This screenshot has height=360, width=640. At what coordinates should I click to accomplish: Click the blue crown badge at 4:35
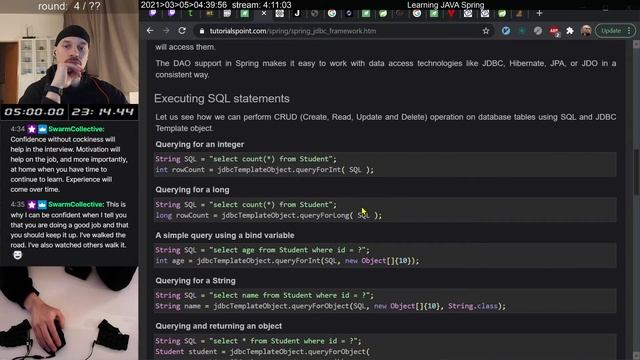[x=42, y=204]
